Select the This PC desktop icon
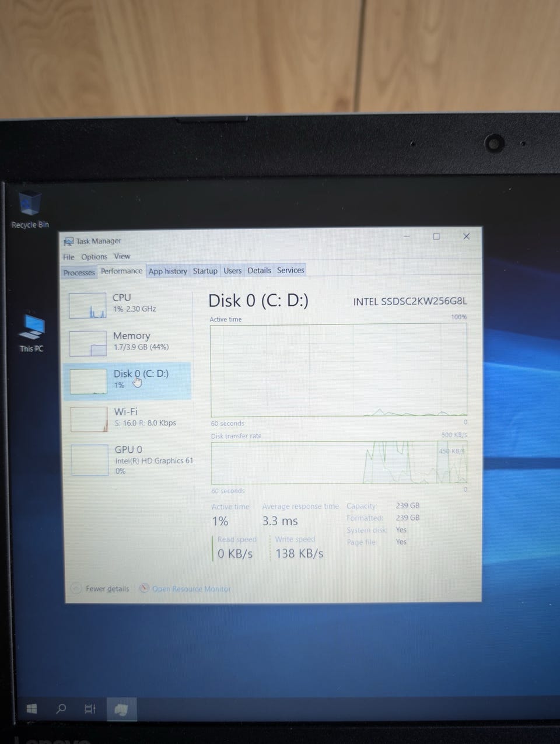The width and height of the screenshot is (560, 744). 32,333
